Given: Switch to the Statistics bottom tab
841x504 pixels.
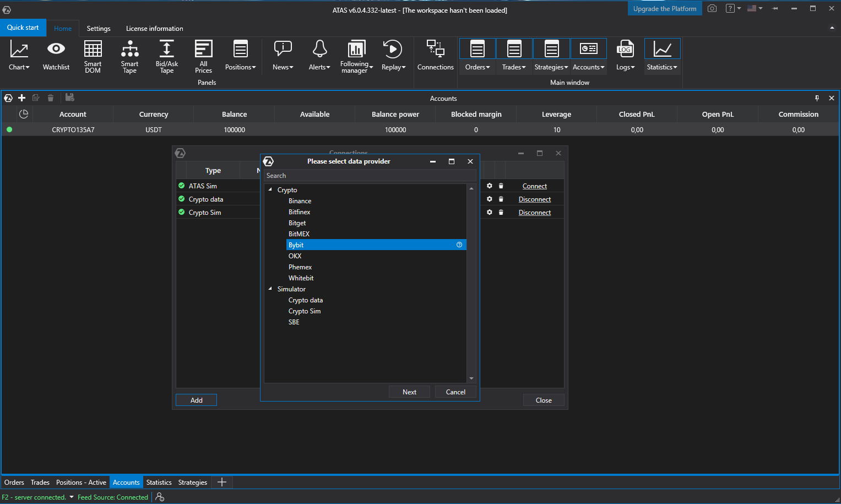Looking at the screenshot, I should click(159, 483).
